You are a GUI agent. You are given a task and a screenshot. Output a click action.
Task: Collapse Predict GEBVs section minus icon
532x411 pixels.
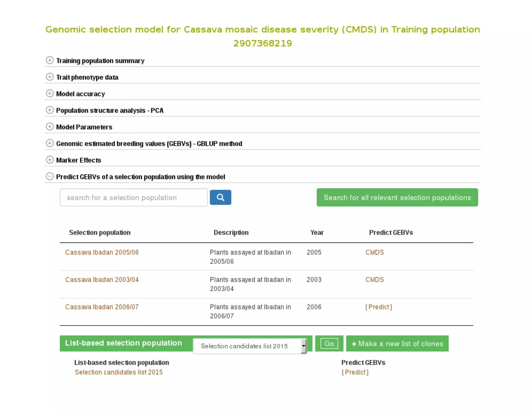(50, 176)
